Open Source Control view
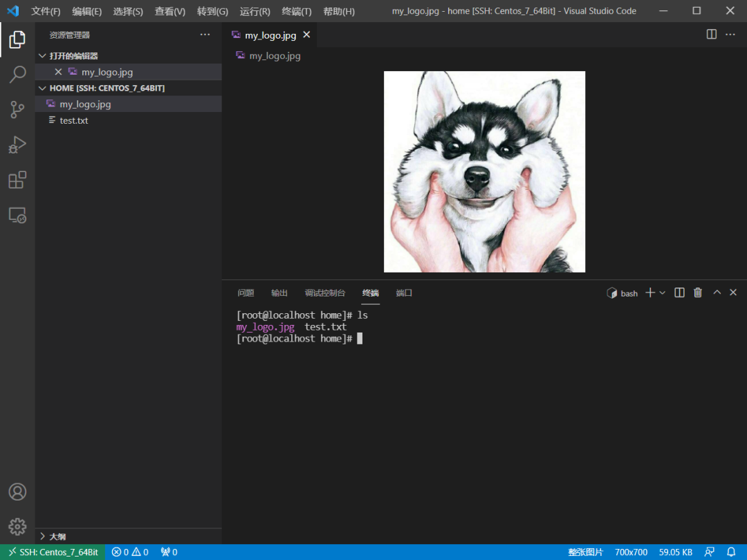Screen dimensions: 747x560 (x=17, y=109)
